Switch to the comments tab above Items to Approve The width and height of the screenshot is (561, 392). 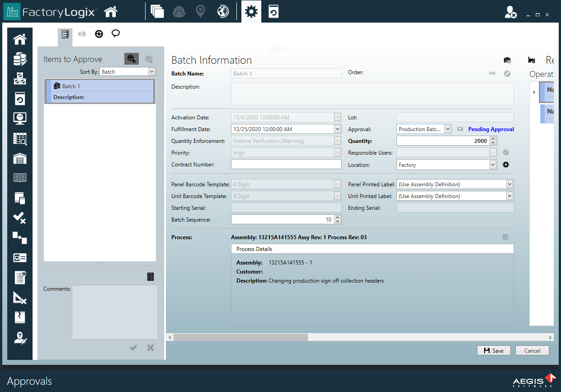coord(115,33)
